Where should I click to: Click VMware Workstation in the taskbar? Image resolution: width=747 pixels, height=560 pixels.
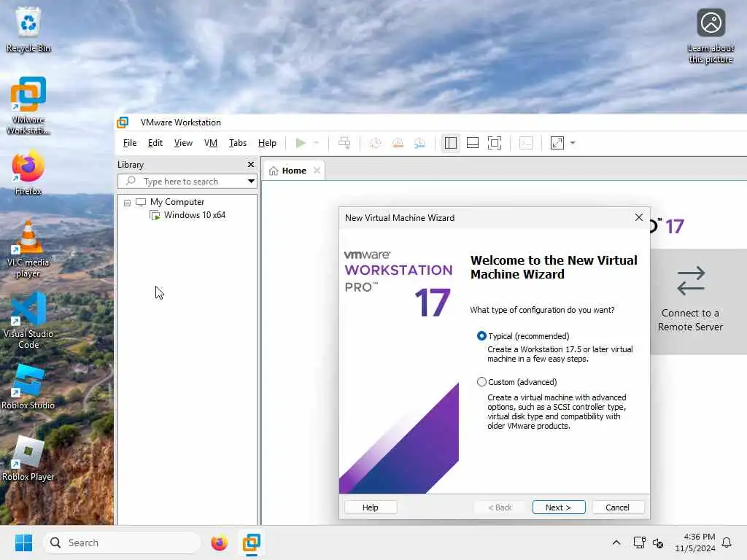pos(252,542)
